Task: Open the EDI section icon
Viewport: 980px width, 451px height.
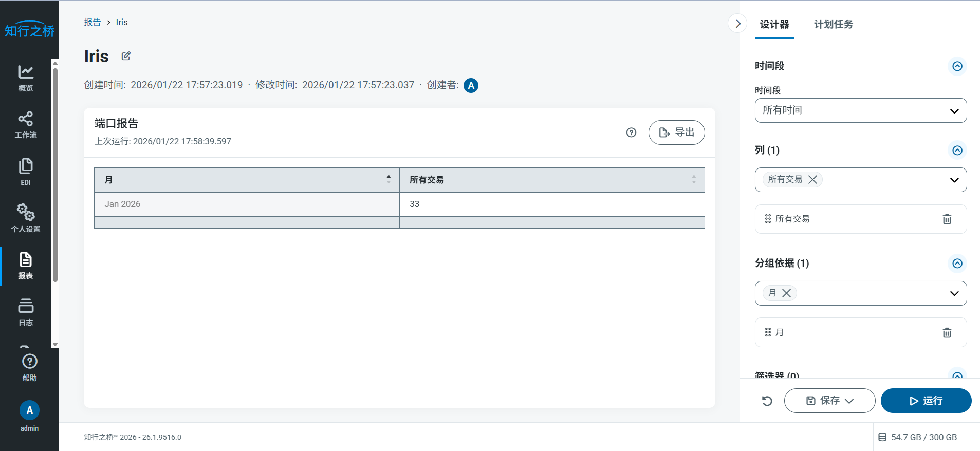Action: (x=26, y=172)
